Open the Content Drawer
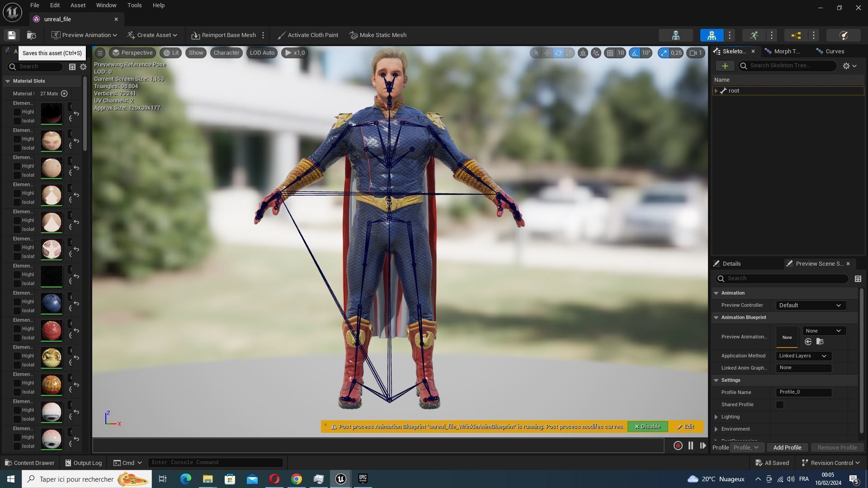The image size is (868, 488). pyautogui.click(x=29, y=463)
